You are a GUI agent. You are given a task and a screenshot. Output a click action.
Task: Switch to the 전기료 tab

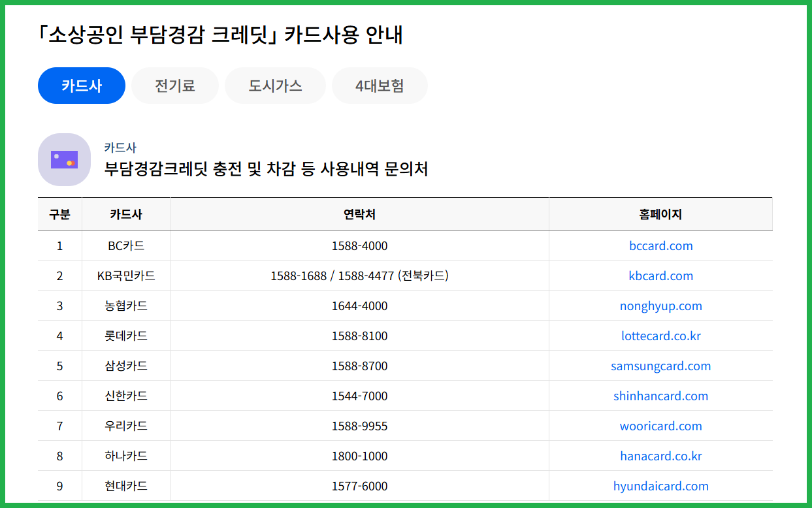175,86
